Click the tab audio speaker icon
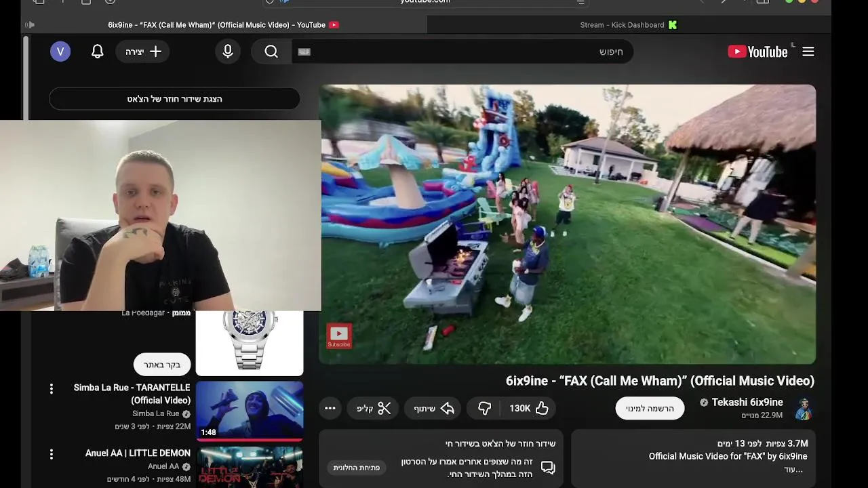The width and height of the screenshot is (868, 488). point(30,25)
